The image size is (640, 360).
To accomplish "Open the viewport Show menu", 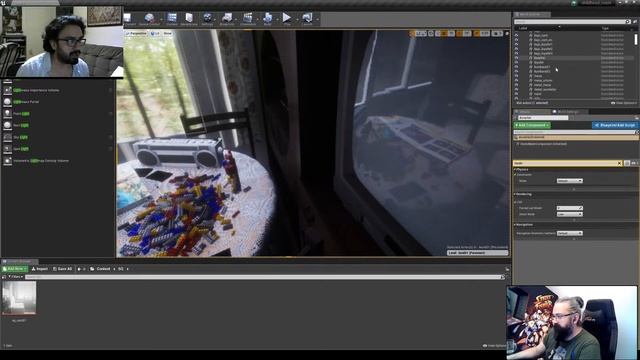I will [167, 33].
